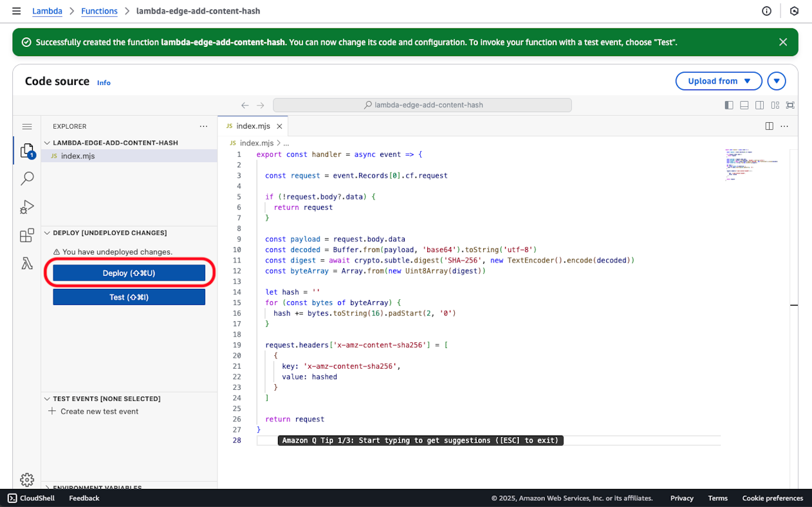This screenshot has width=812, height=507.
Task: Click the code minimap preview
Action: (x=752, y=165)
